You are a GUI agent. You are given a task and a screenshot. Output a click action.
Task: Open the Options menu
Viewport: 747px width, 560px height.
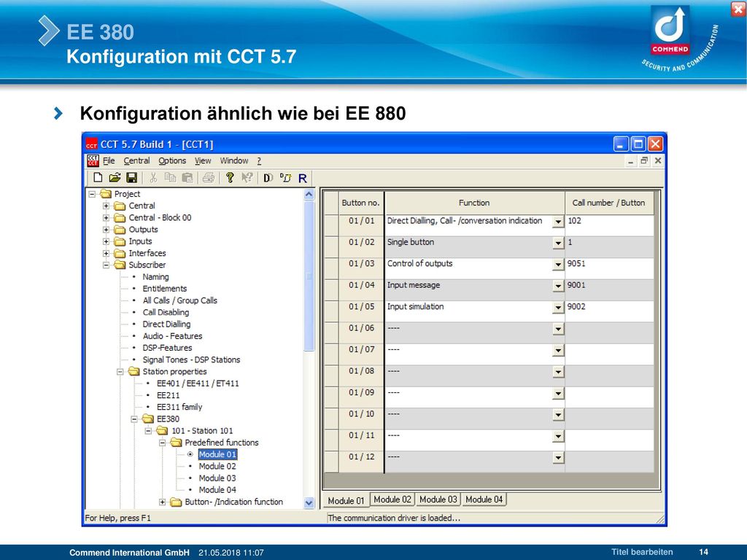[x=172, y=161]
